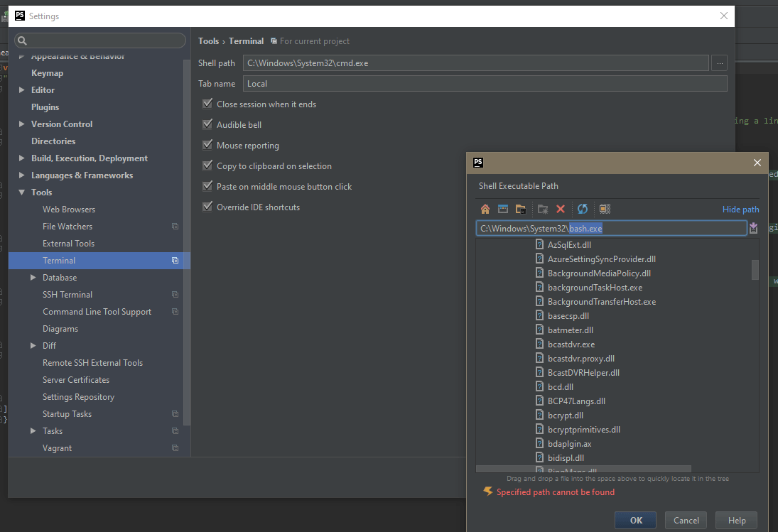Image resolution: width=778 pixels, height=532 pixels.
Task: Expand Build, Execution, Deployment
Action: [x=22, y=158]
